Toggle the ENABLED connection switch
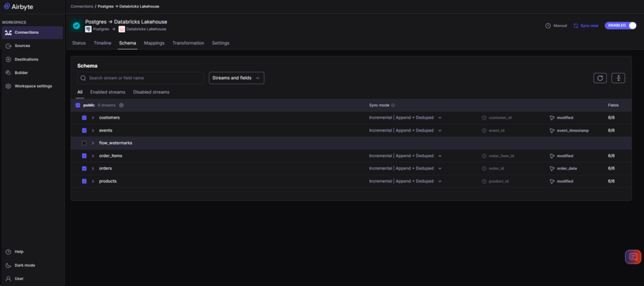 [x=621, y=25]
